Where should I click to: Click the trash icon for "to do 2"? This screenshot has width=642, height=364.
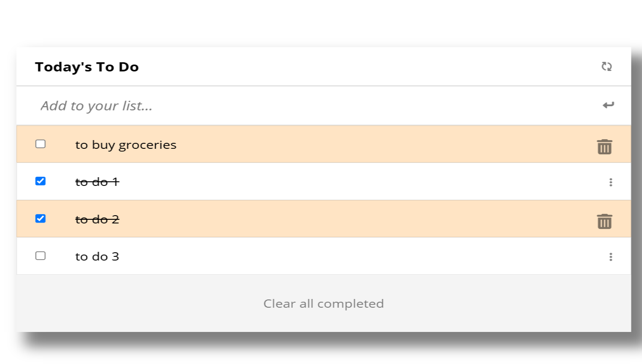click(x=604, y=221)
